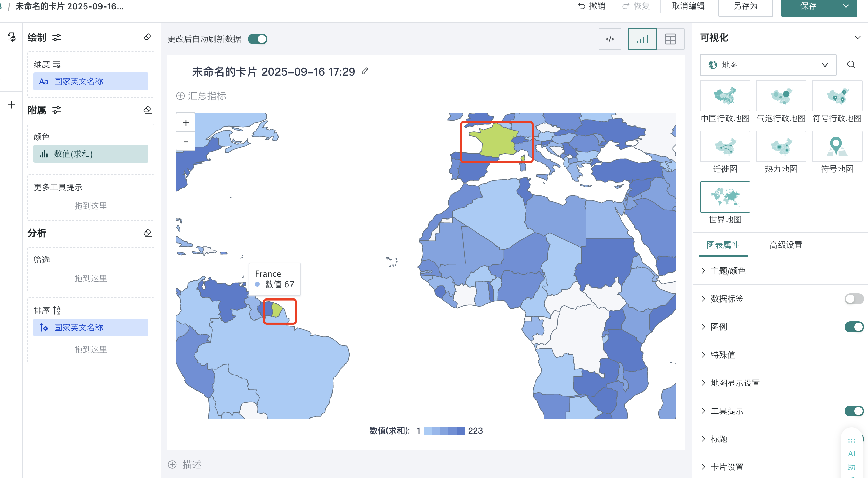Click the 国家英文名称 sort field pill

[x=91, y=328]
